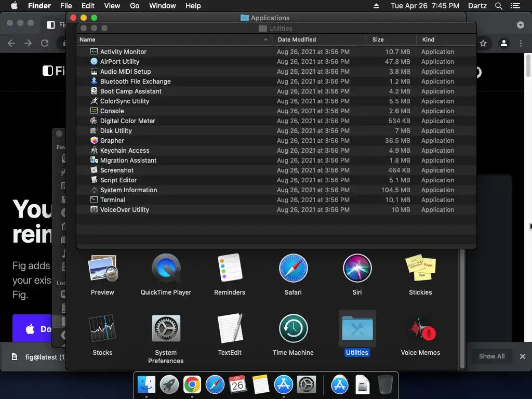Open Calendar from the Dock
The width and height of the screenshot is (532, 399).
tap(237, 384)
